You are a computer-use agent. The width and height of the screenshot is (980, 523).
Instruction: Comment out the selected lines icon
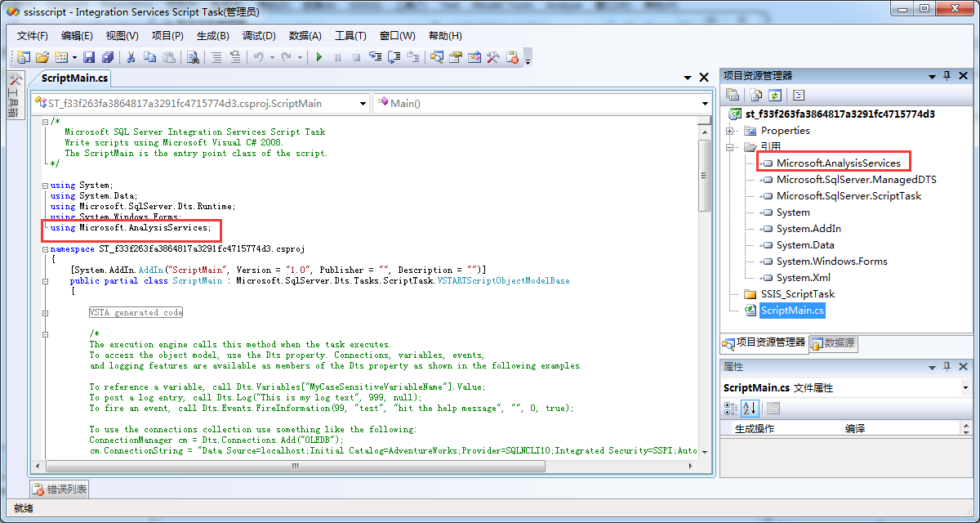click(216, 57)
